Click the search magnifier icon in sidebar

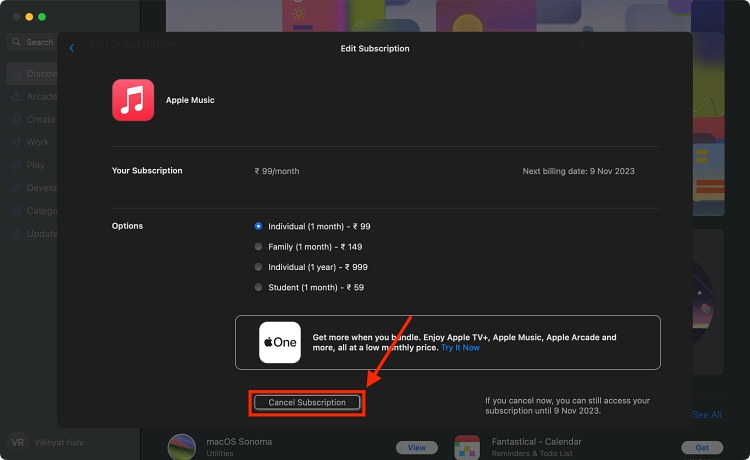point(16,42)
